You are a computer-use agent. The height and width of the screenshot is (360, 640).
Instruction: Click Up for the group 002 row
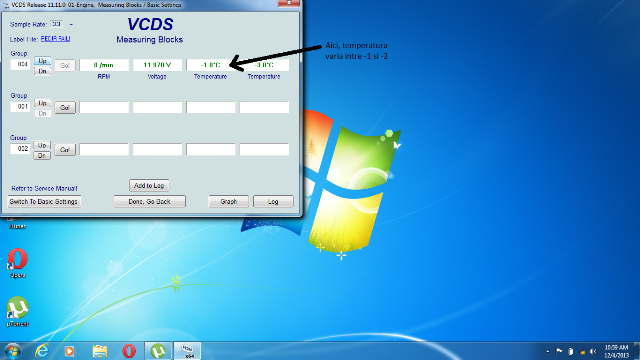[42, 145]
